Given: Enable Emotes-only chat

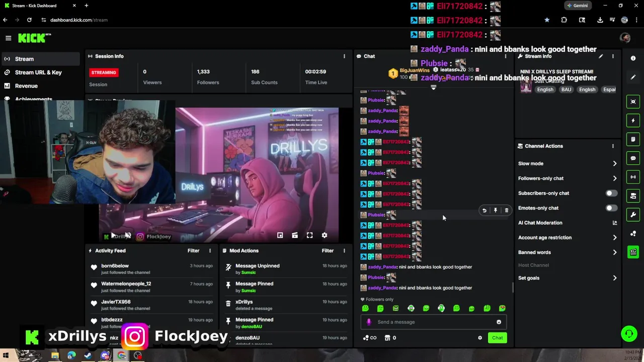Looking at the screenshot, I should pyautogui.click(x=611, y=208).
